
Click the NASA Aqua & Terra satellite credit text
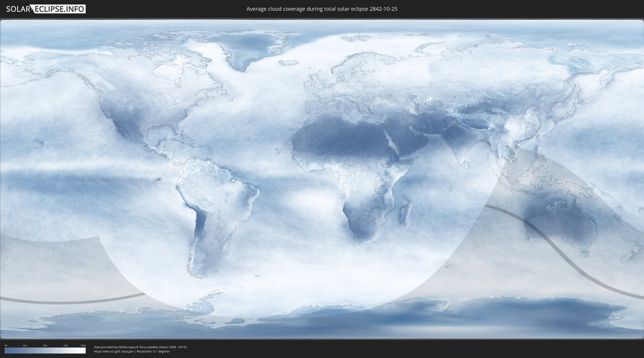[x=140, y=347]
